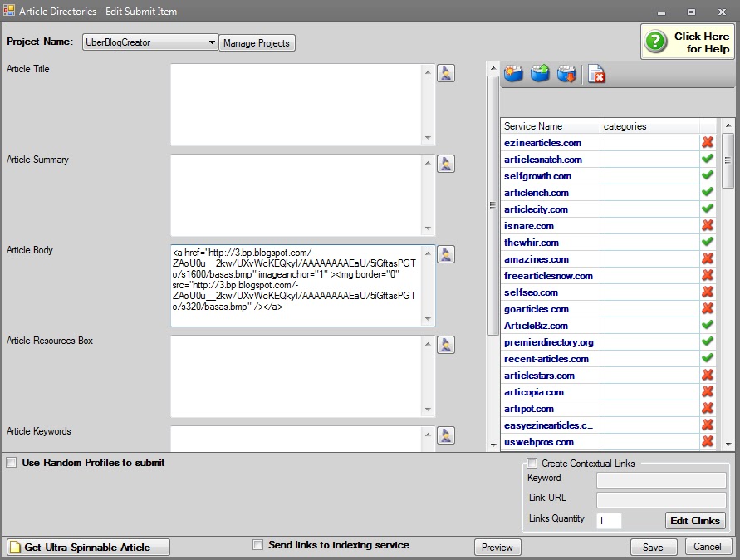Click the document icon on Get Ultra Spinnable Article
This screenshot has width=740, height=560.
(x=16, y=547)
